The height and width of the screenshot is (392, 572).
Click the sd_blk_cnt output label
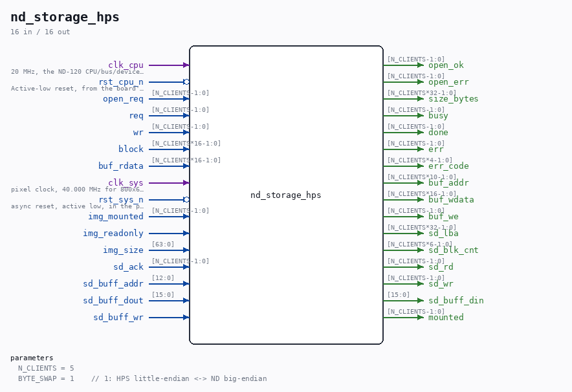pos(453,250)
